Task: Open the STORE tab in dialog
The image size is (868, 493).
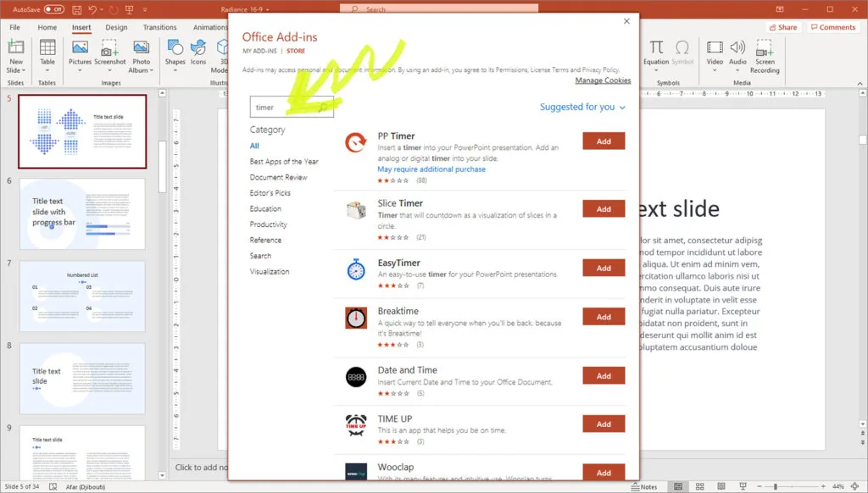Action: coord(296,51)
